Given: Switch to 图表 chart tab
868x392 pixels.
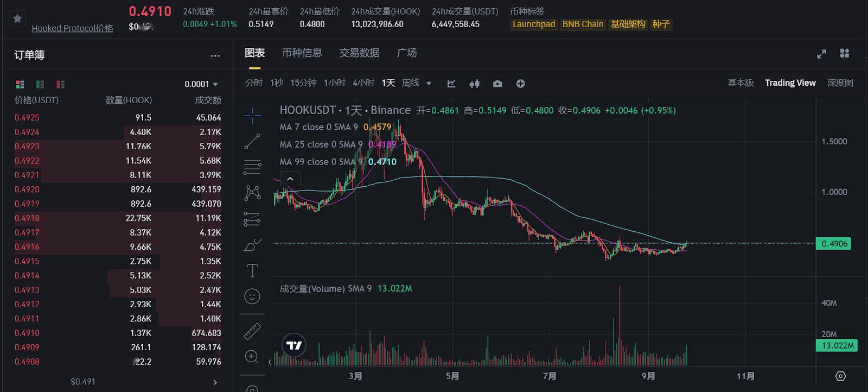Looking at the screenshot, I should (254, 53).
